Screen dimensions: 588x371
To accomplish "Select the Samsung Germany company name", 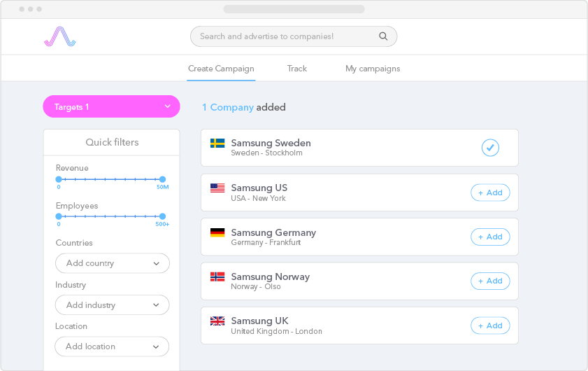I will point(273,232).
